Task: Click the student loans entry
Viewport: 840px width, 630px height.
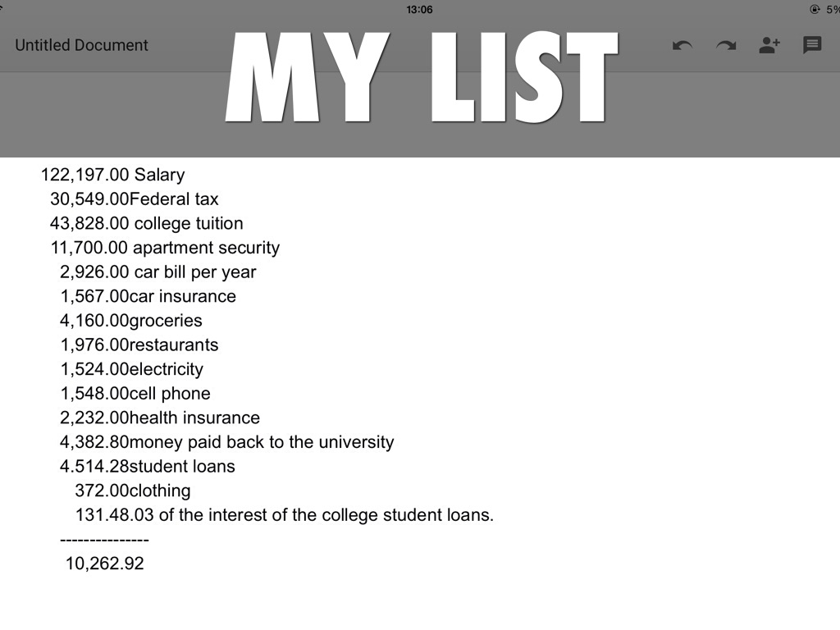Action: (147, 467)
